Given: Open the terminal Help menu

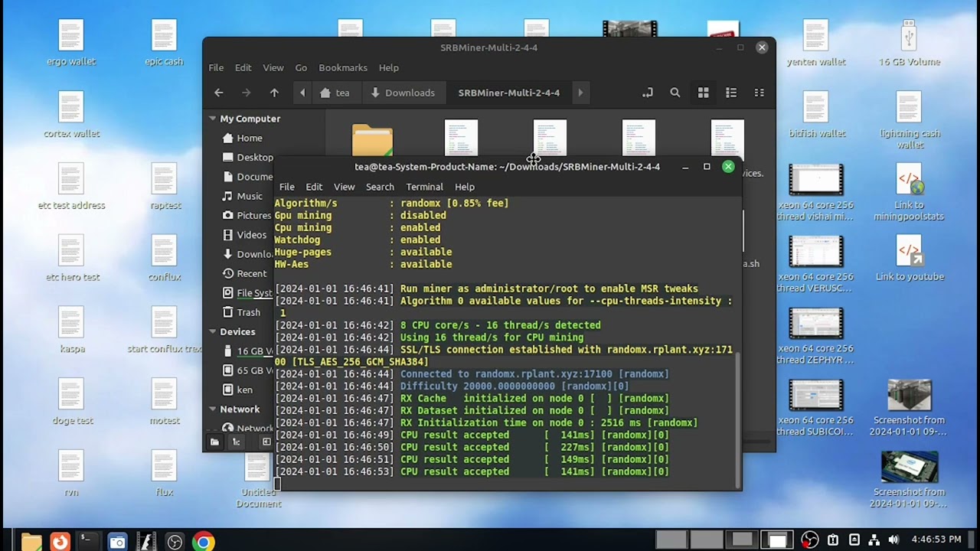Looking at the screenshot, I should (465, 187).
